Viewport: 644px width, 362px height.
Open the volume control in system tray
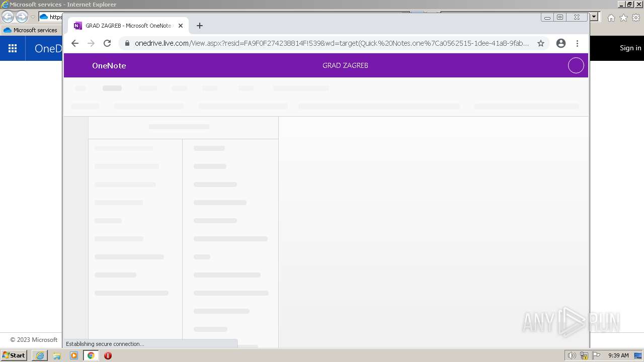point(572,355)
